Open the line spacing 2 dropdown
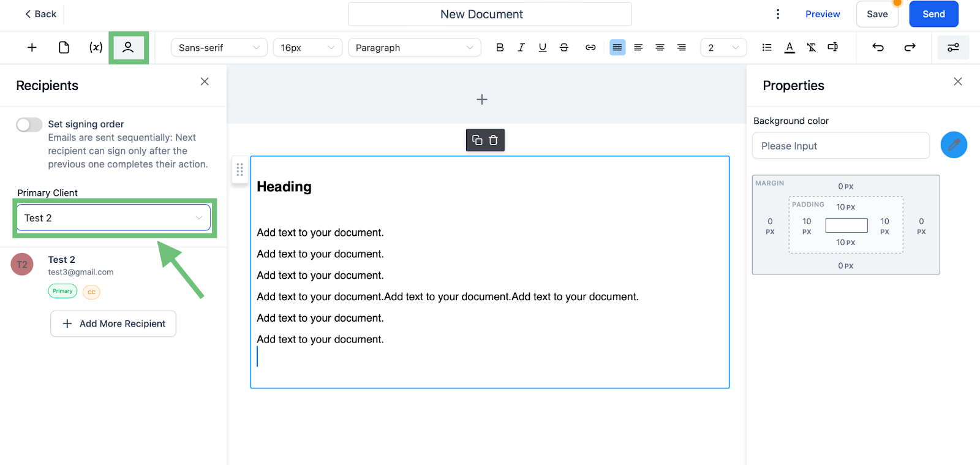Screen dimensions: 980x465 (723, 47)
